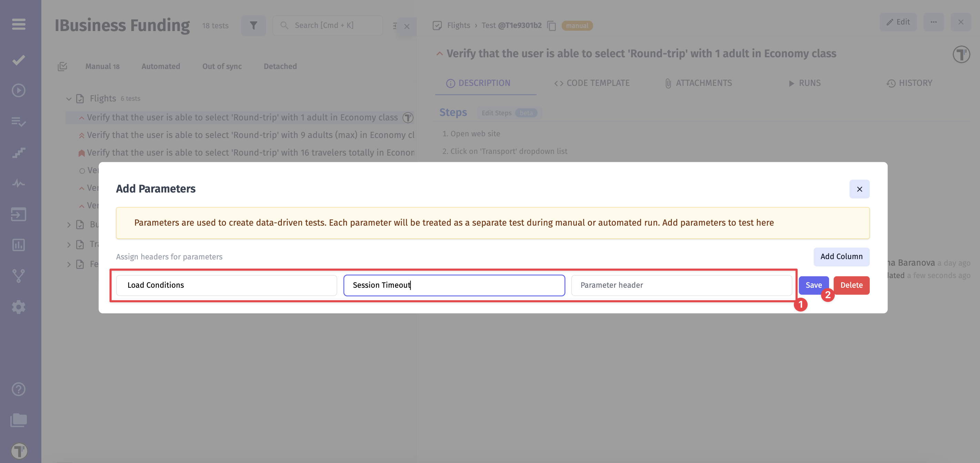Open Runs via the play circle icon
Screen dimensions: 980x463
(x=18, y=90)
